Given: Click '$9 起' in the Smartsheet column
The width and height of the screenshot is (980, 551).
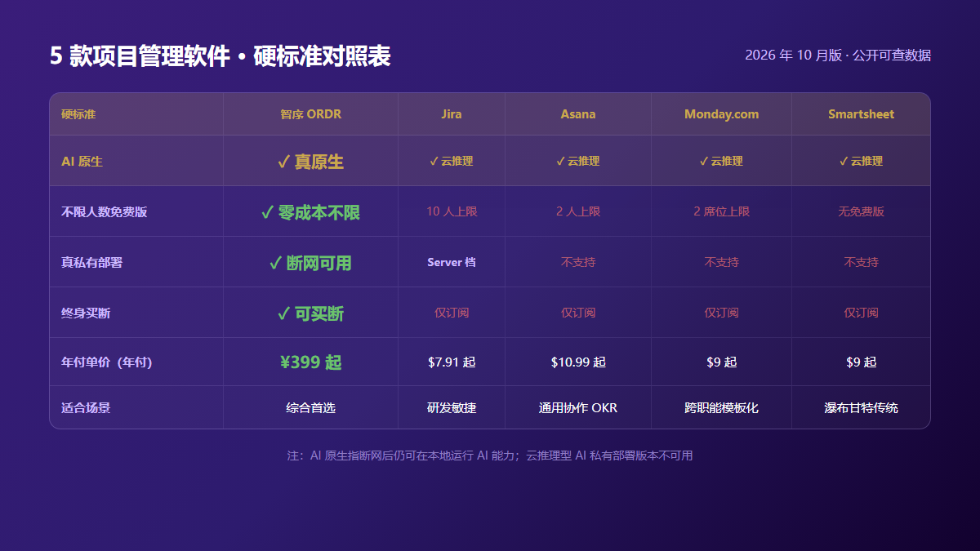Looking at the screenshot, I should 862,362.
